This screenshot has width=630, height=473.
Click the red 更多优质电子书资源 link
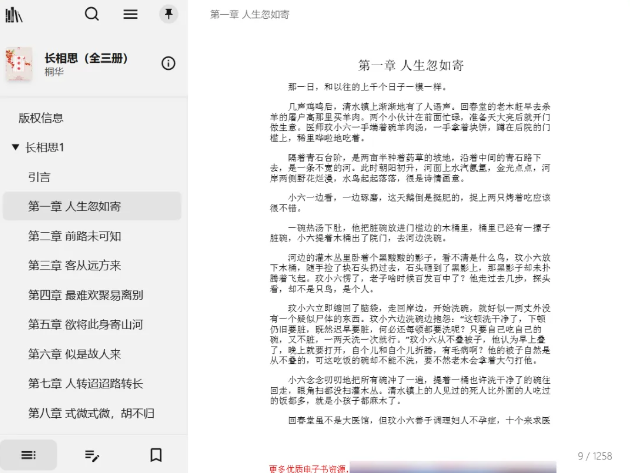pyautogui.click(x=308, y=469)
